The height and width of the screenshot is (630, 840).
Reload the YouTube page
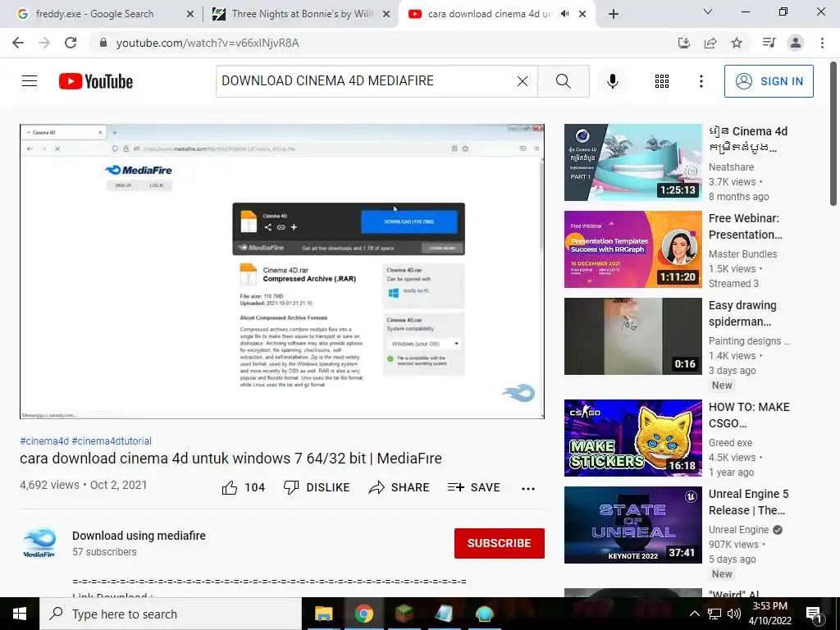(71, 43)
